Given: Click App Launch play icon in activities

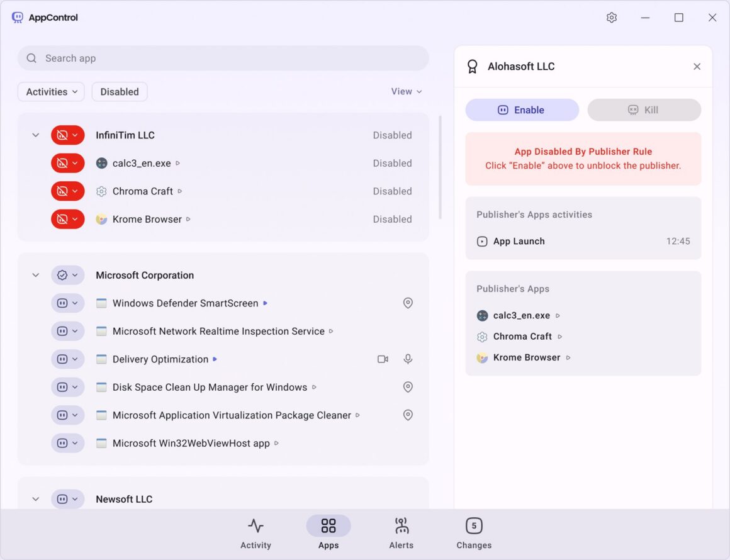Looking at the screenshot, I should click(482, 242).
